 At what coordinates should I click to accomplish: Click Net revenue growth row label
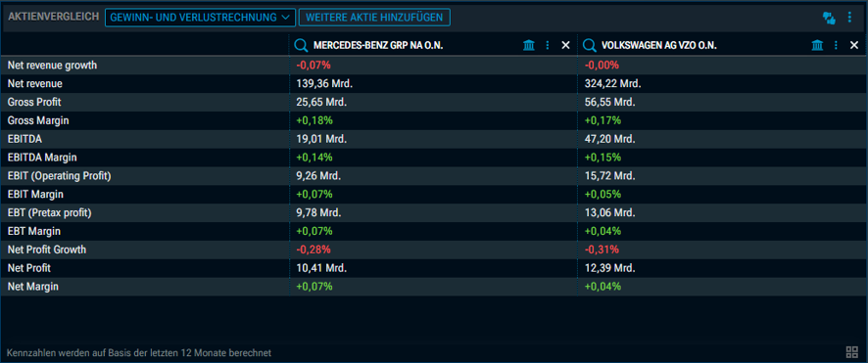click(52, 66)
